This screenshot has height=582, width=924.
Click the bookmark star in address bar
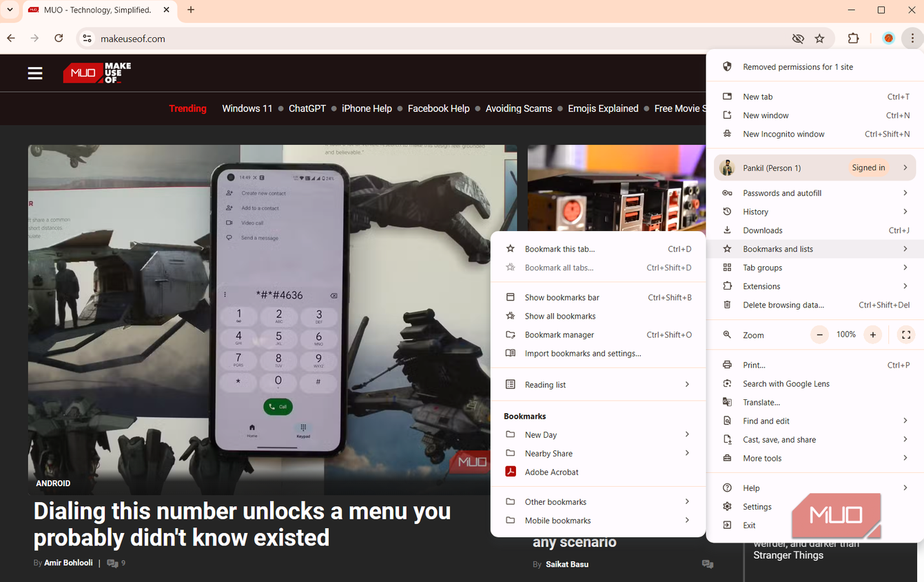coord(819,39)
